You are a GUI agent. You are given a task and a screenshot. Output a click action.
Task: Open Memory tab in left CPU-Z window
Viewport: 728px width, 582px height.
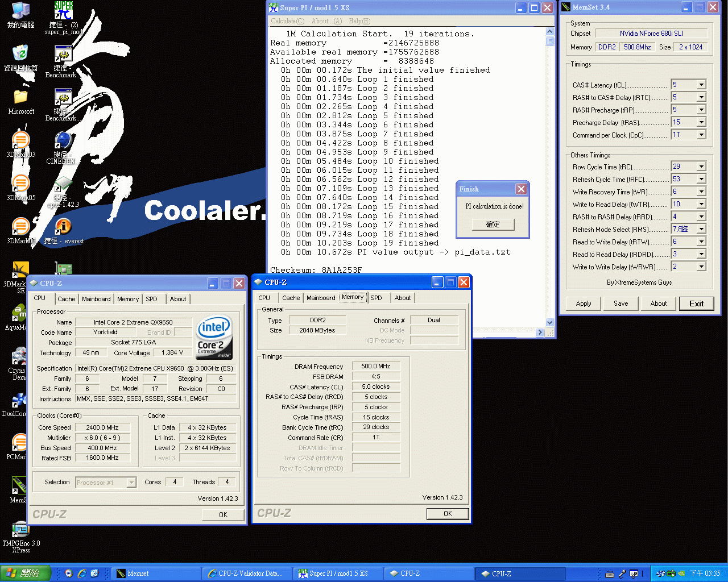pos(128,299)
